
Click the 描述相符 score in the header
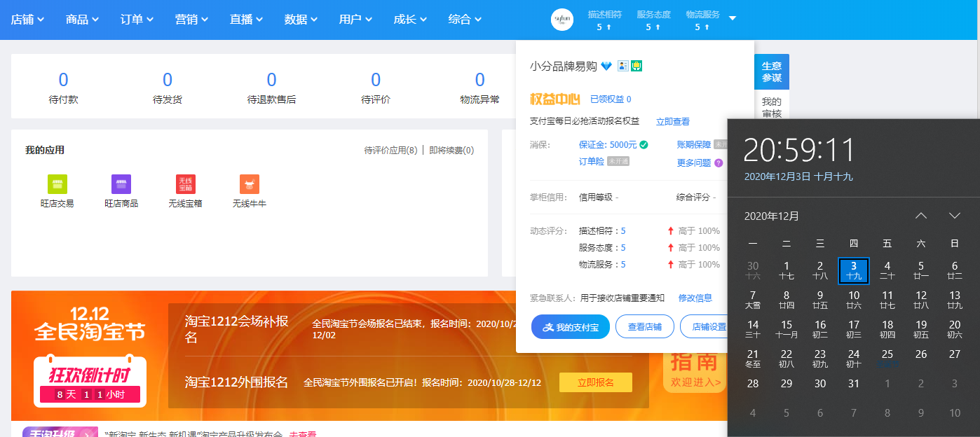pos(604,20)
